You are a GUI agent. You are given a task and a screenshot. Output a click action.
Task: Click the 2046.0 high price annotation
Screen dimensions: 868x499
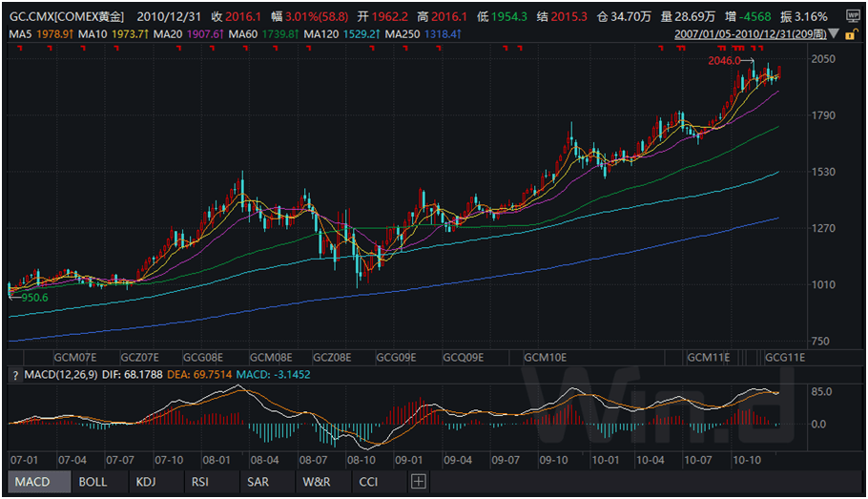[724, 60]
